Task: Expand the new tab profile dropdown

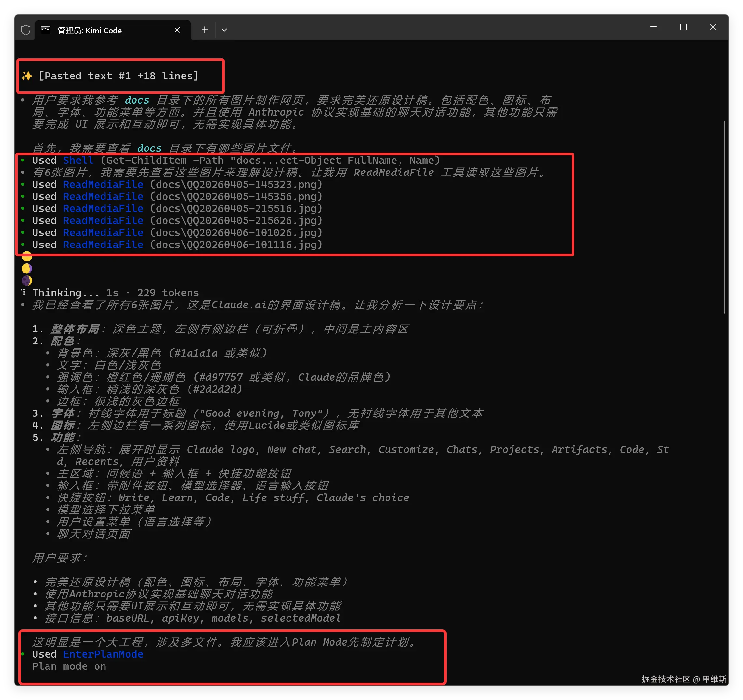Action: click(224, 30)
